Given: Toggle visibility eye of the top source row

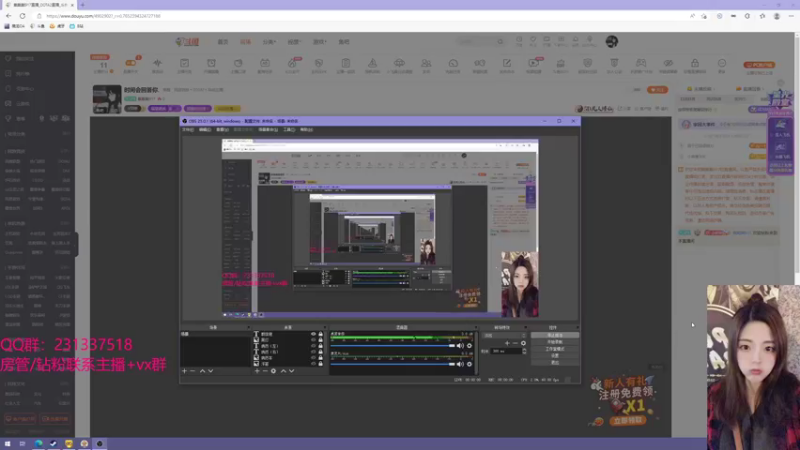Looking at the screenshot, I should pos(313,334).
